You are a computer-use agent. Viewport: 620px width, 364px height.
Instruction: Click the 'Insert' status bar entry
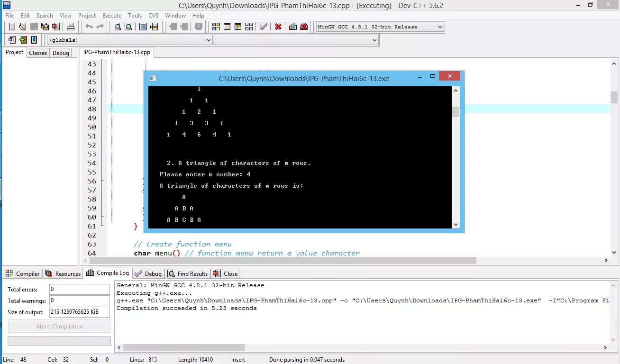(238, 360)
